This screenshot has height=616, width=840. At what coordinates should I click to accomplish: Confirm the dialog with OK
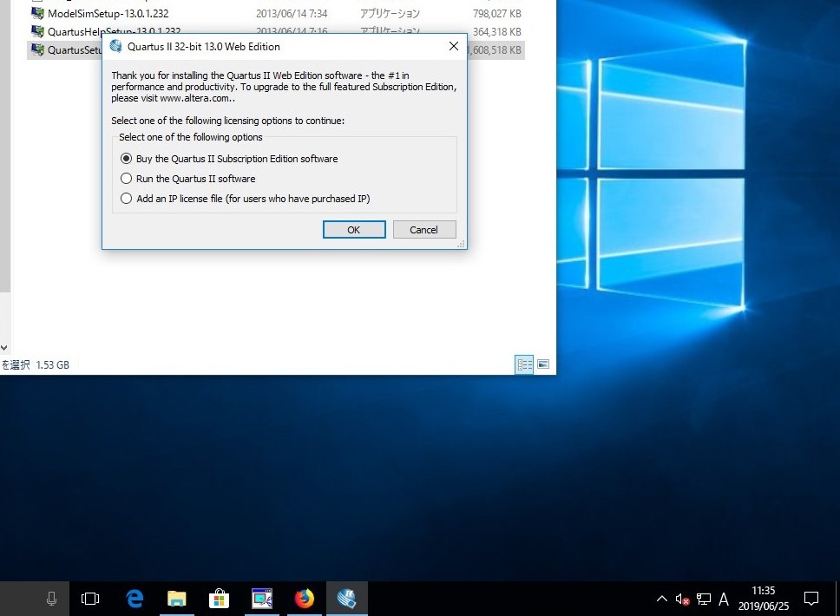tap(354, 230)
